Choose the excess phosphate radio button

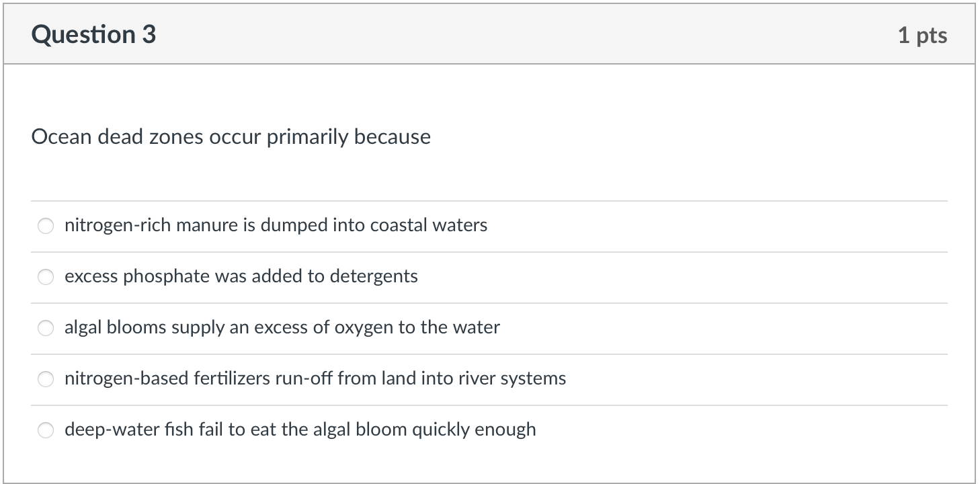point(46,277)
